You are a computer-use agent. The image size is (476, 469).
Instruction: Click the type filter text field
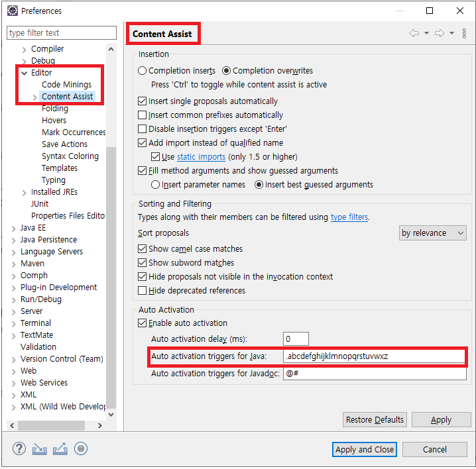[62, 32]
